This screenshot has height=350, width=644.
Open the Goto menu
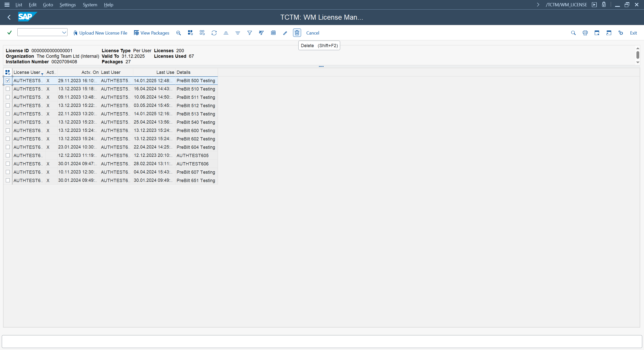point(48,5)
